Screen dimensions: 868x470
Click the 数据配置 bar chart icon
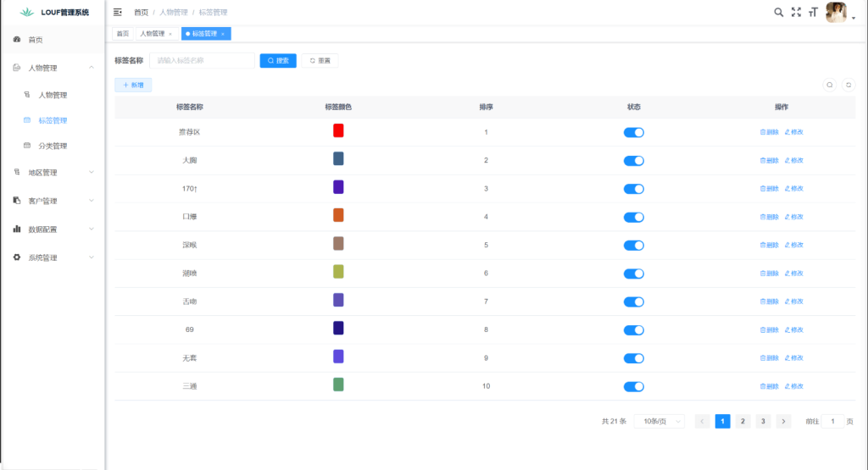point(17,229)
